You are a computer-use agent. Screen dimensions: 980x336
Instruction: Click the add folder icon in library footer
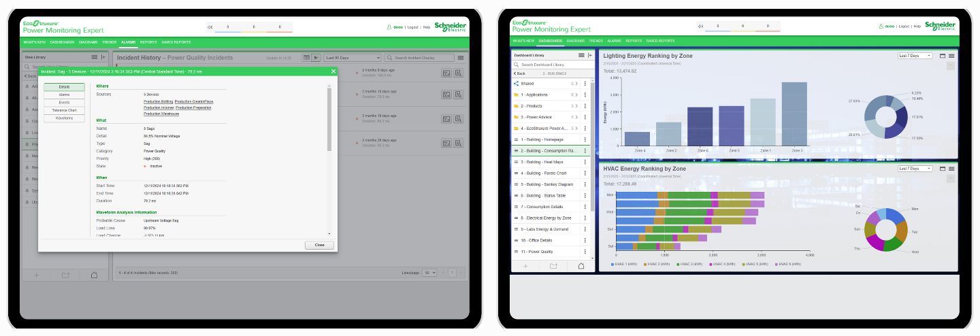click(553, 266)
